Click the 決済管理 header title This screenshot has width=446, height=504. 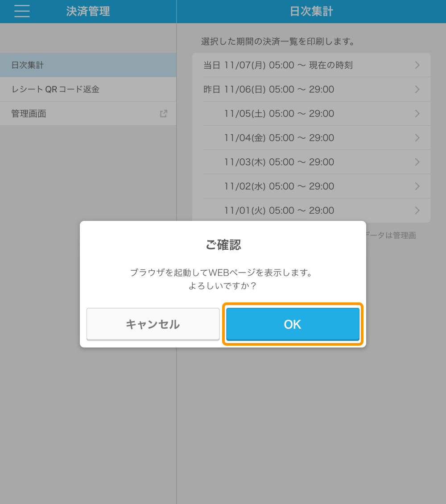[x=88, y=11]
